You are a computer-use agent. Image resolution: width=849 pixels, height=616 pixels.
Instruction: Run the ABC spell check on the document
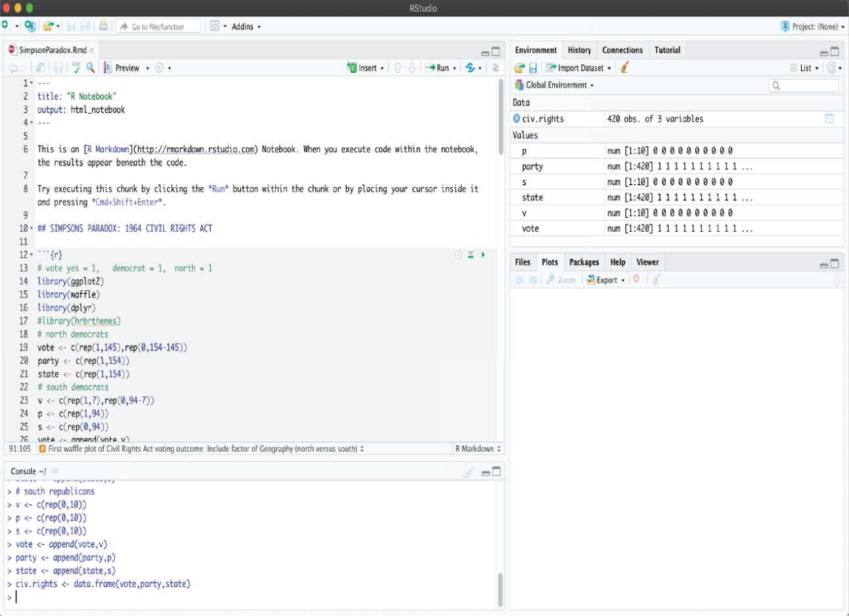point(76,68)
